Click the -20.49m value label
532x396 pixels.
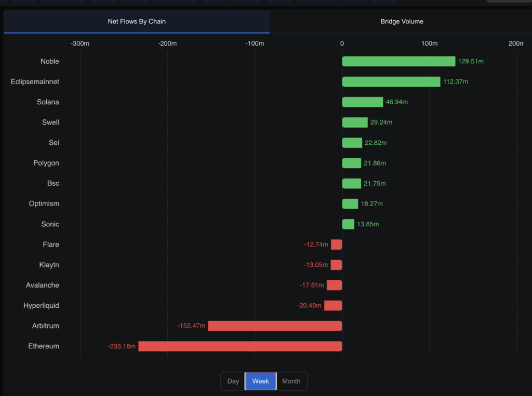click(310, 306)
